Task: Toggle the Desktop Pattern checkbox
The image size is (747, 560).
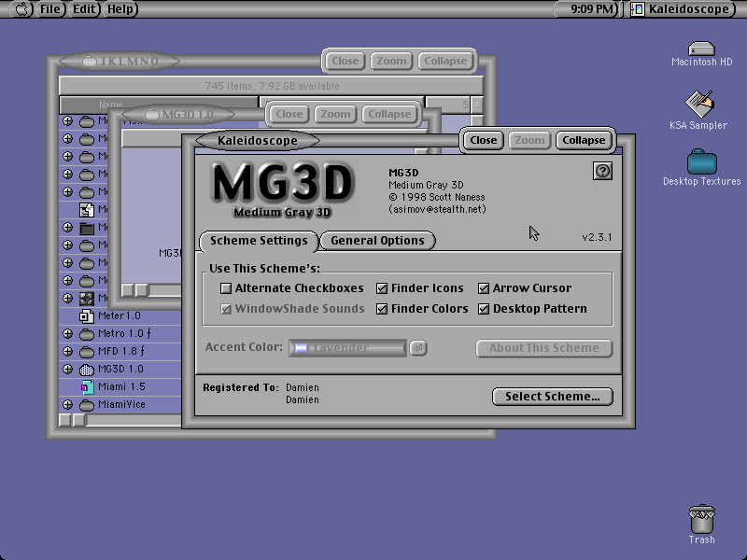Action: point(484,309)
